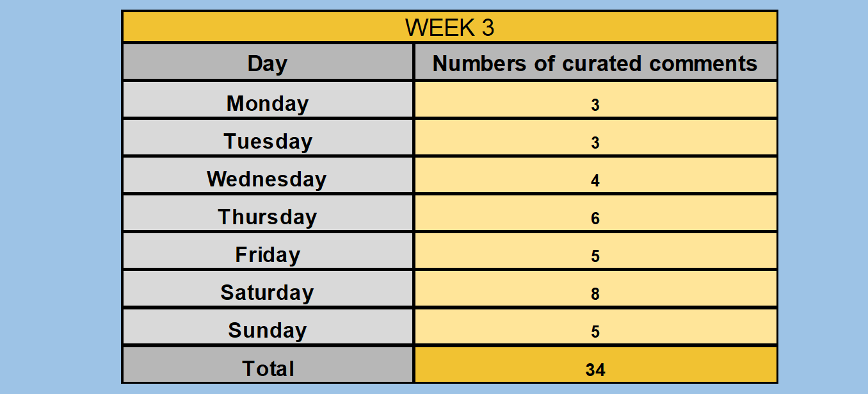Select the Numbers of curated comments header

click(x=595, y=62)
